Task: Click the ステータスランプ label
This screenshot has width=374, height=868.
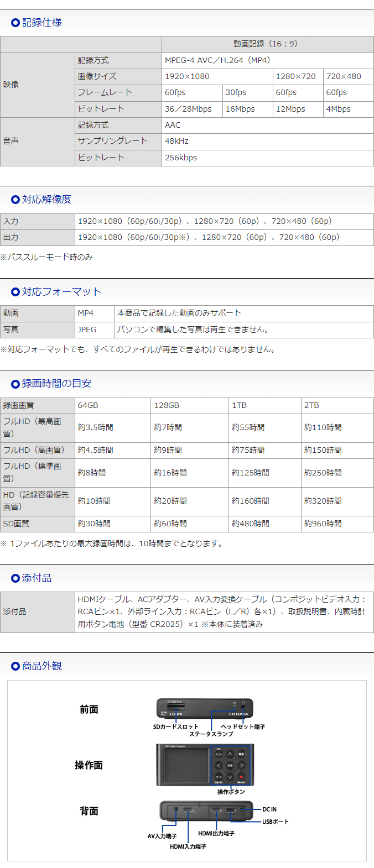Action: coord(211,734)
